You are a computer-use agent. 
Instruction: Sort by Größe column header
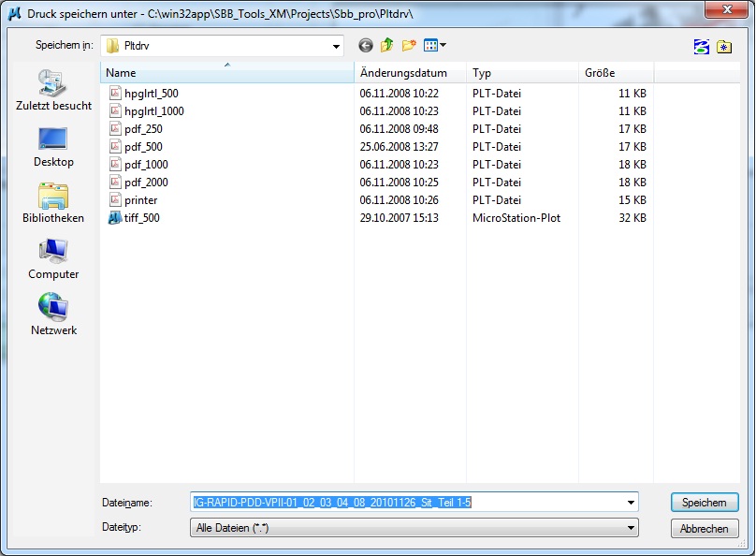617,73
